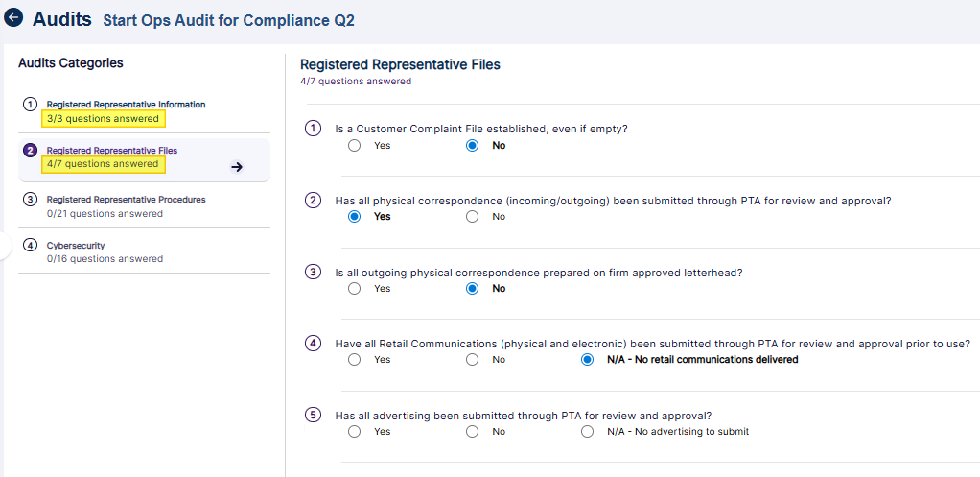Select Yes for Customer Complaint File question
This screenshot has width=980, height=477.
[355, 146]
